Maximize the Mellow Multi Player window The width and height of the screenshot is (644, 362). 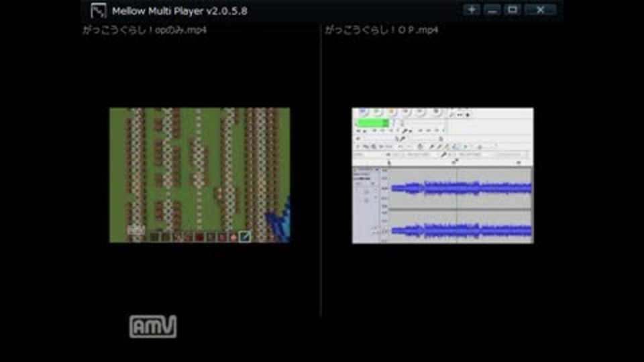512,9
